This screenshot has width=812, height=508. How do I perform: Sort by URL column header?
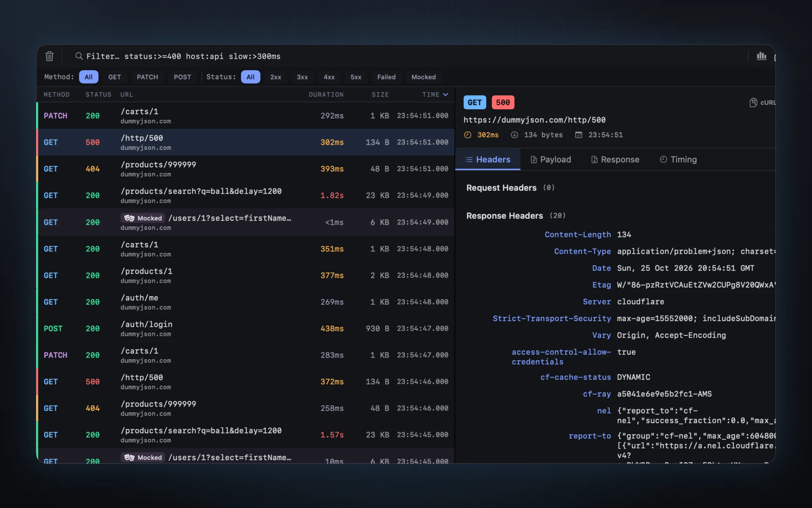tap(127, 94)
